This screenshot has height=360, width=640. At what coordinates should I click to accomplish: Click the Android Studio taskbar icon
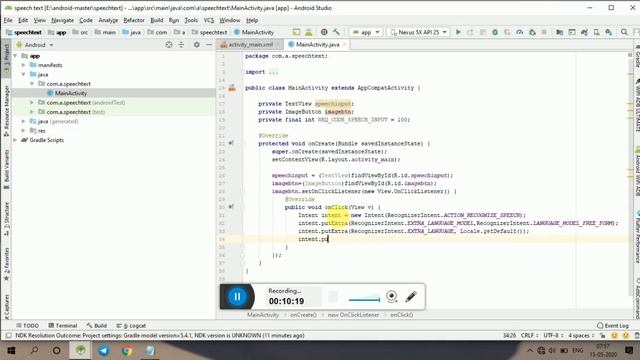coord(80,350)
